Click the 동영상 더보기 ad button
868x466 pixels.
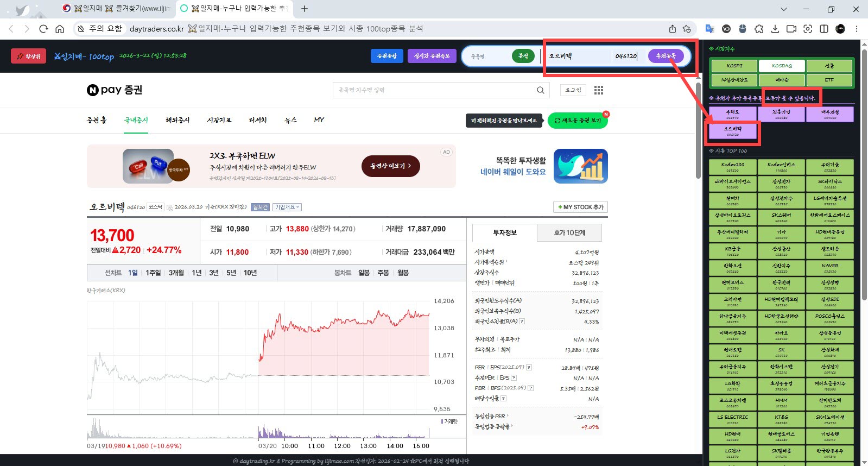click(x=391, y=166)
